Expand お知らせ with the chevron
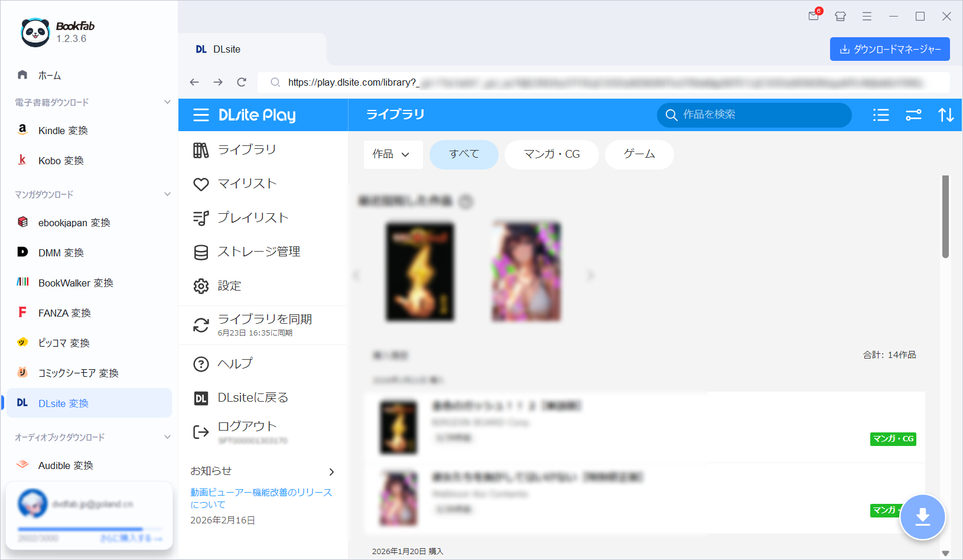 point(331,472)
